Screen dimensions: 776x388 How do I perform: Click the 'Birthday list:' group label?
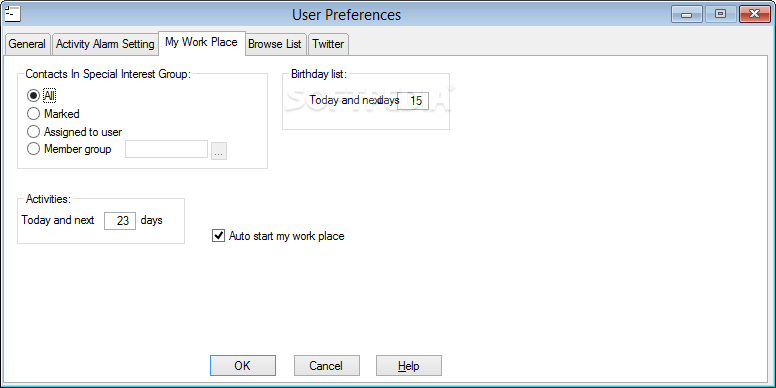point(319,74)
